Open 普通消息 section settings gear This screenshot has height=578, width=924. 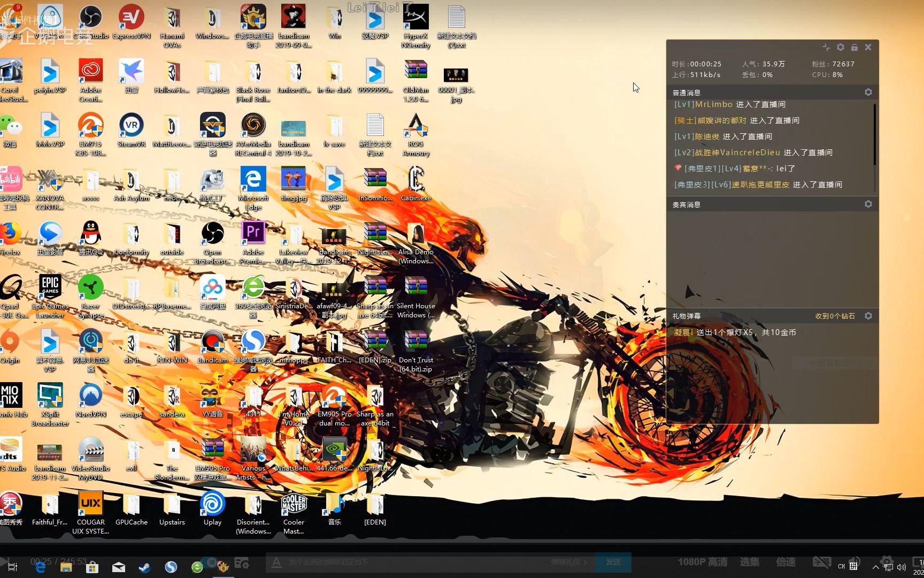868,92
